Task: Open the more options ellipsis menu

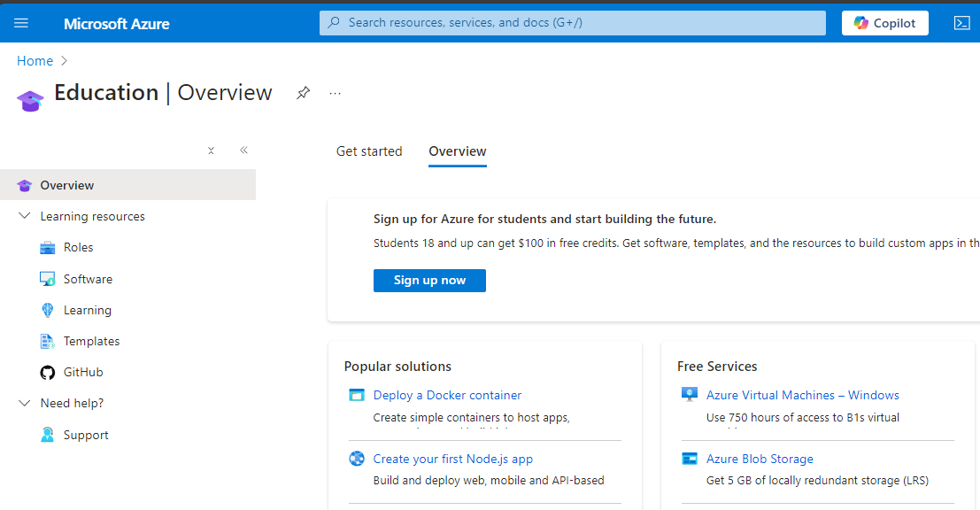Action: click(335, 93)
